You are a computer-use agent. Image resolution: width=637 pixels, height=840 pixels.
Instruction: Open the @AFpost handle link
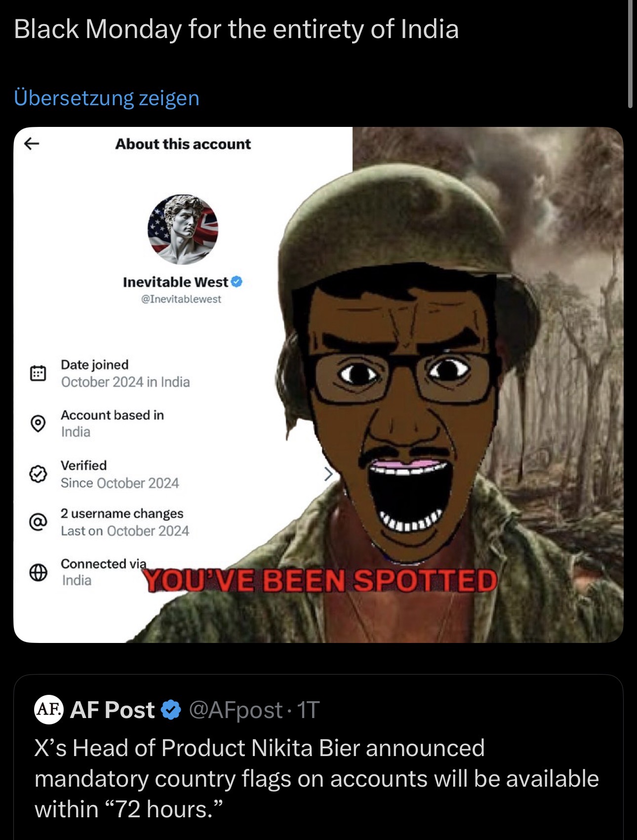tap(236, 710)
